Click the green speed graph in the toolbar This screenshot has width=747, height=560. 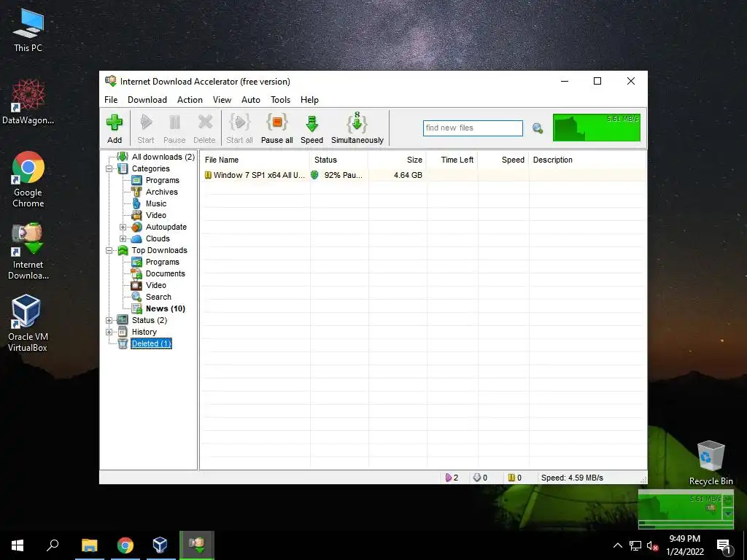[x=597, y=128]
